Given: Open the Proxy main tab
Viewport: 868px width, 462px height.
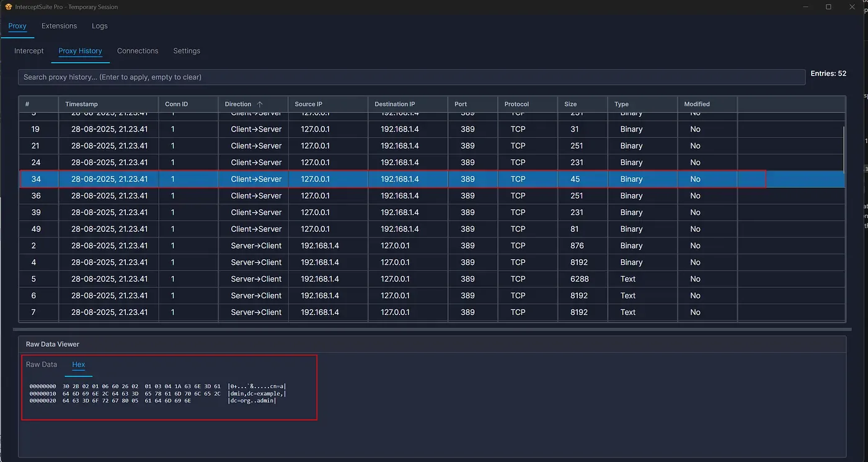Looking at the screenshot, I should pyautogui.click(x=17, y=26).
